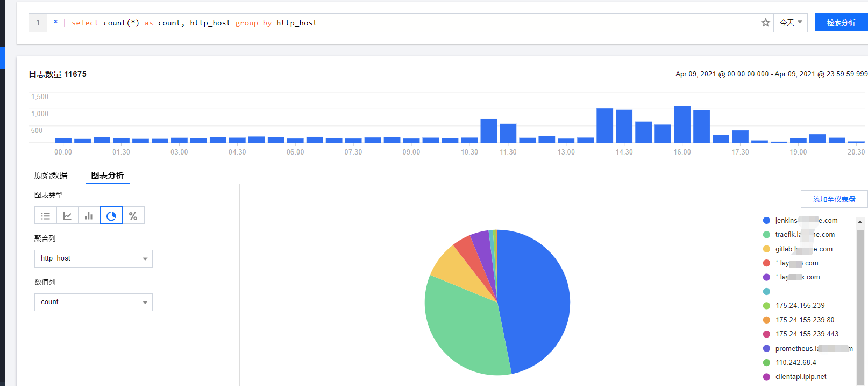Click the 日志数量 11675 label
Screen dimensions: 868x386
pos(58,74)
